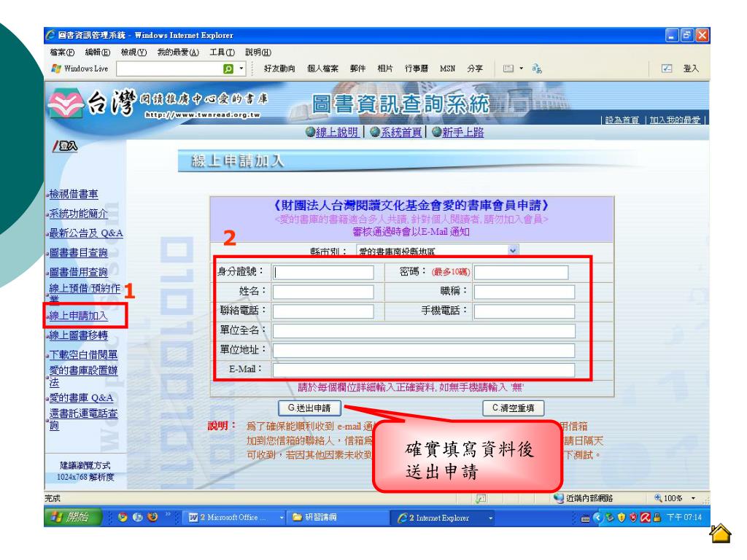Screen dimensions: 747x560
Task: Open the 檢視(V) menu
Action: coord(134,52)
